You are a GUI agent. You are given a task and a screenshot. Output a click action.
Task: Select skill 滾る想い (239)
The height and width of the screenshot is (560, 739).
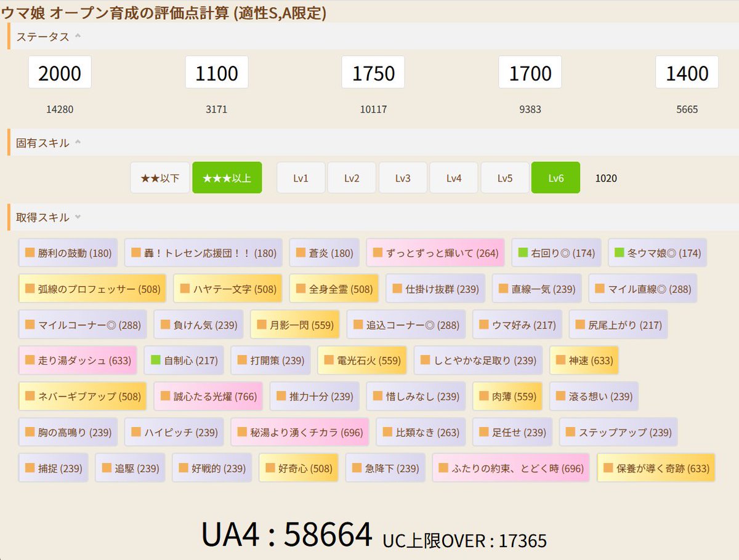(x=594, y=396)
